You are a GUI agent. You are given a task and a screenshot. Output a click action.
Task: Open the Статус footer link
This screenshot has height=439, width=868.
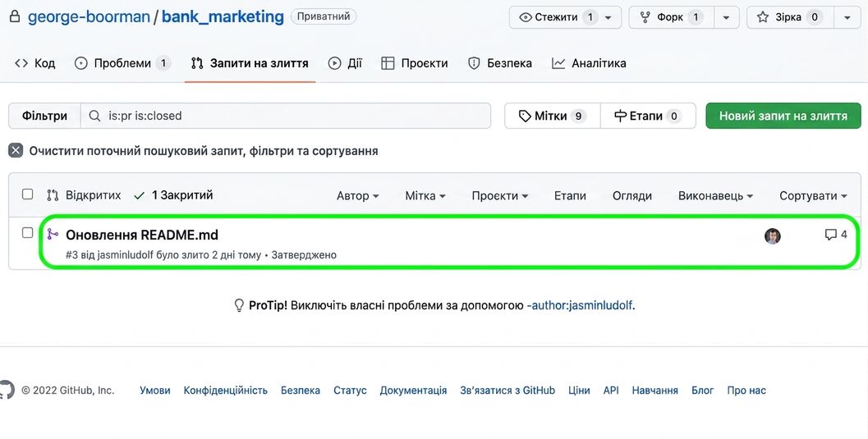[x=350, y=391]
